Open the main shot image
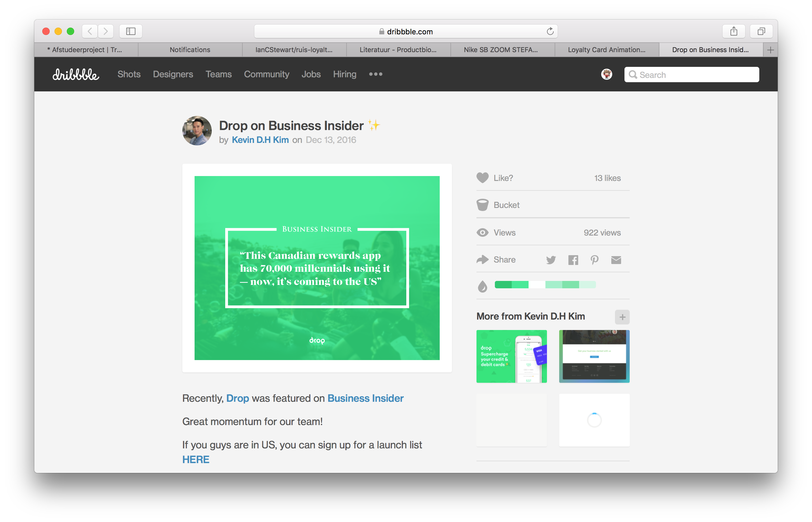 pyautogui.click(x=317, y=268)
